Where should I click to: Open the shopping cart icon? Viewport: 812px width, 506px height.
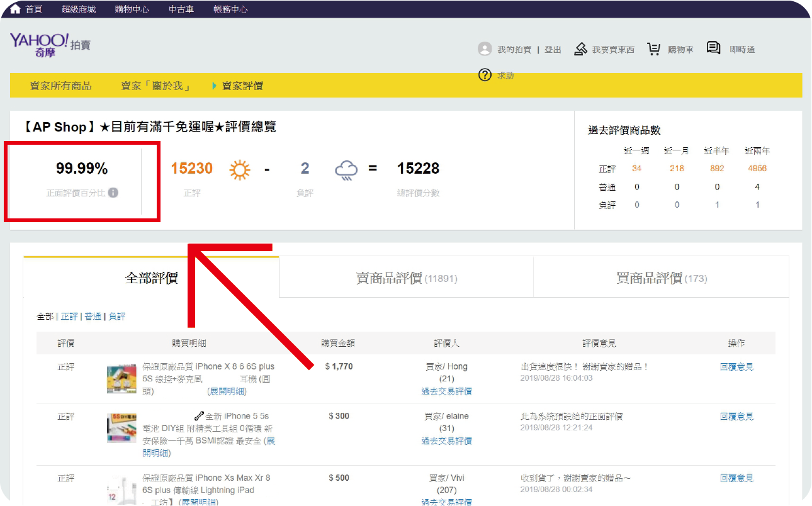(654, 49)
